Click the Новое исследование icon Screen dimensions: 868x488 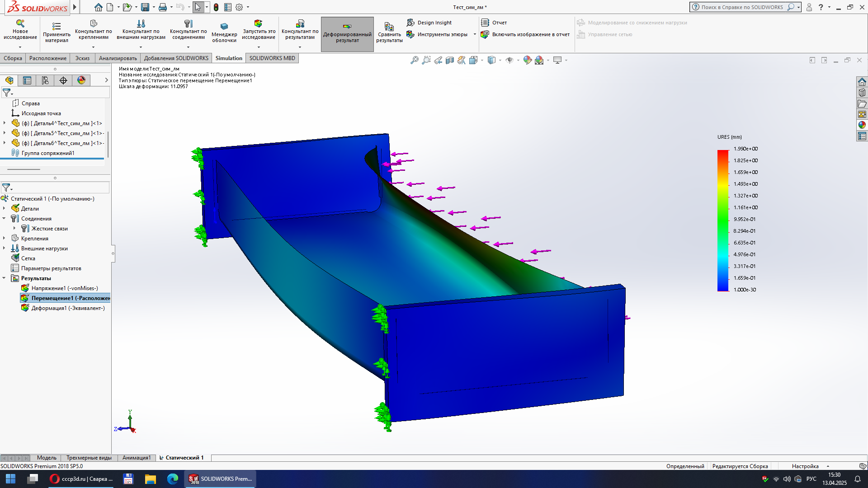click(x=20, y=23)
